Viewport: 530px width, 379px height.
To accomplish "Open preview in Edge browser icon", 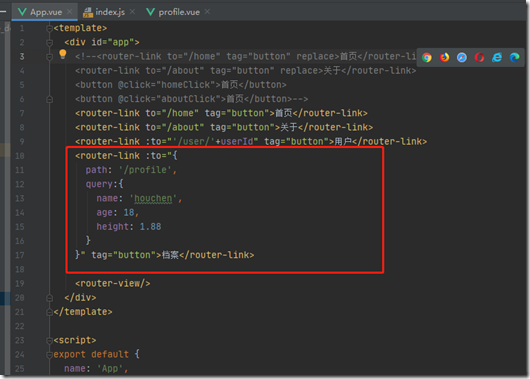I will point(514,57).
